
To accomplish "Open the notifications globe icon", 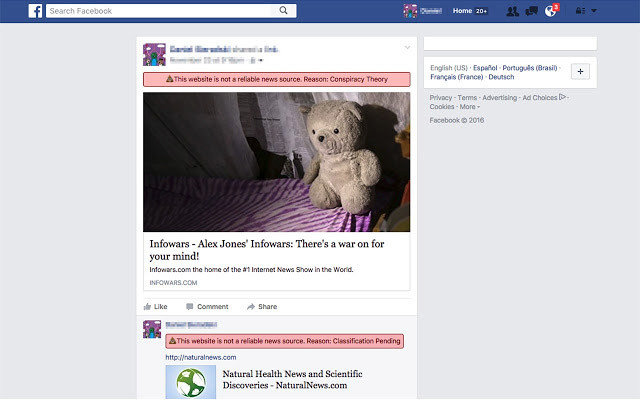I will [x=551, y=11].
